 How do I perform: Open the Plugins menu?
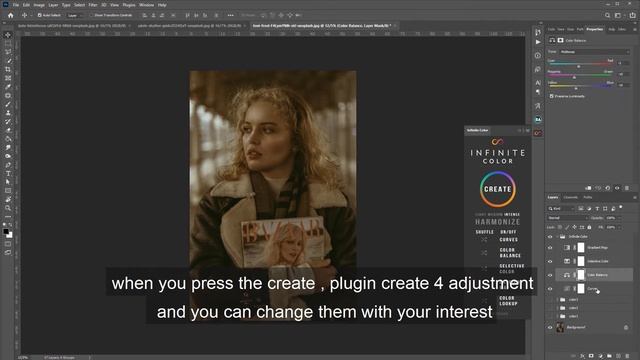pos(129,5)
